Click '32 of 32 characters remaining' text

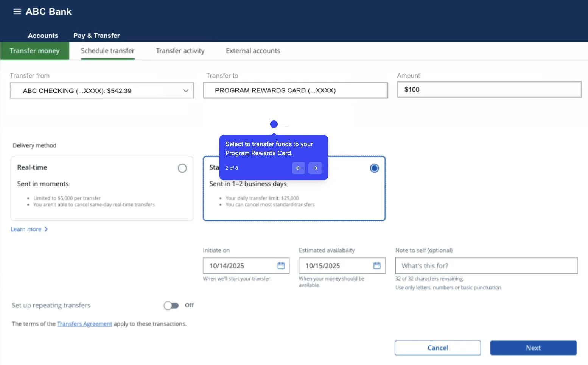[429, 279]
